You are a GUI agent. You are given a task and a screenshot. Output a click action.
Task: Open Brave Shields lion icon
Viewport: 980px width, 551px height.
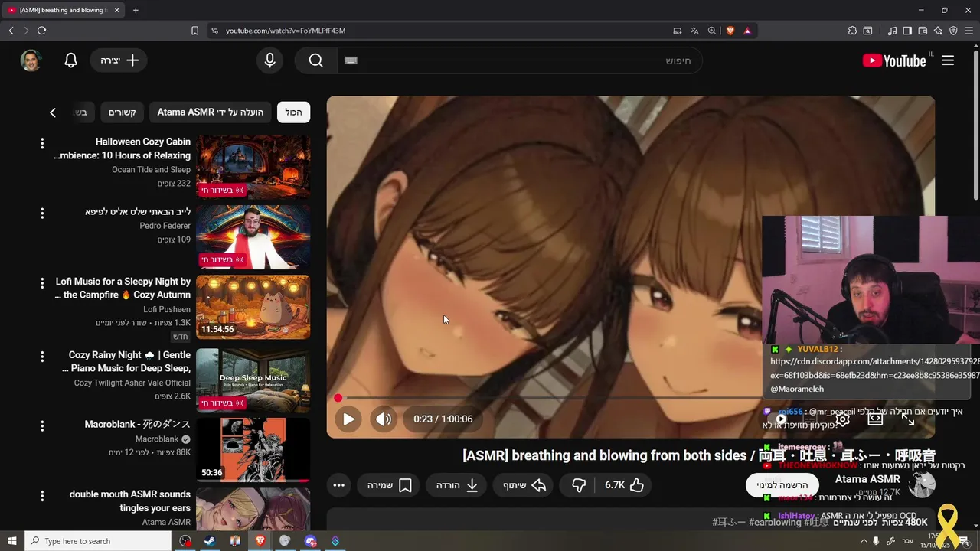tap(730, 31)
